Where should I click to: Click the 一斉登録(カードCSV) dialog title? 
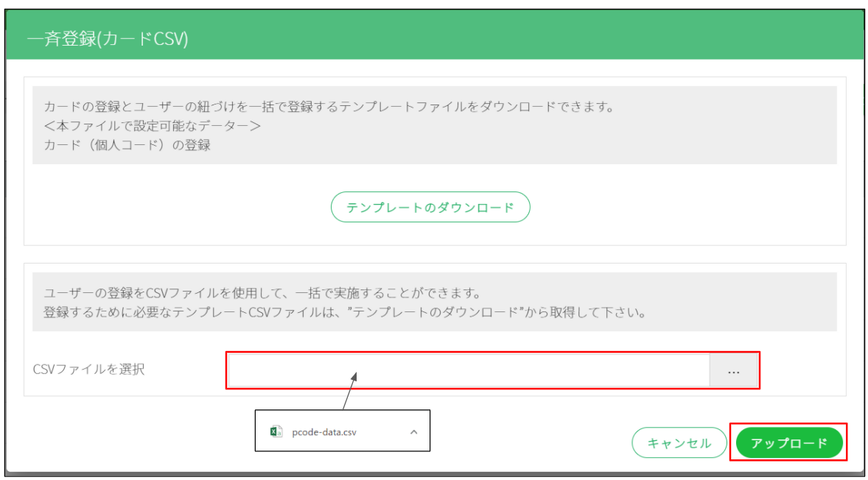click(x=108, y=40)
